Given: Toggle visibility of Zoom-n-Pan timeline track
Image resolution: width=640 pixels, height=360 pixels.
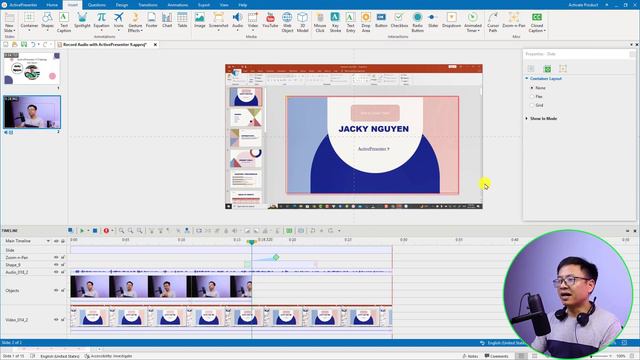Looking at the screenshot, I should (x=56, y=258).
